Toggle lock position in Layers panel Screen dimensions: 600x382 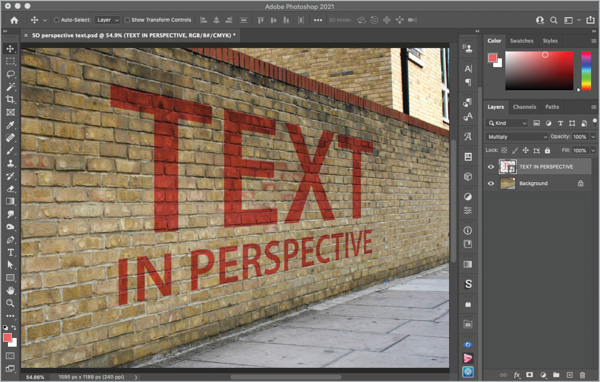(526, 150)
